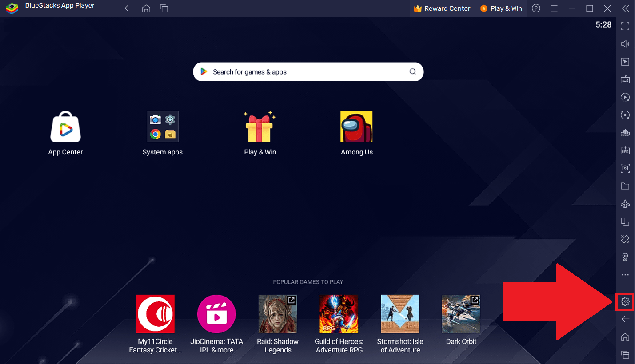Launch Among Us from the home screen
The width and height of the screenshot is (635, 364).
(356, 127)
